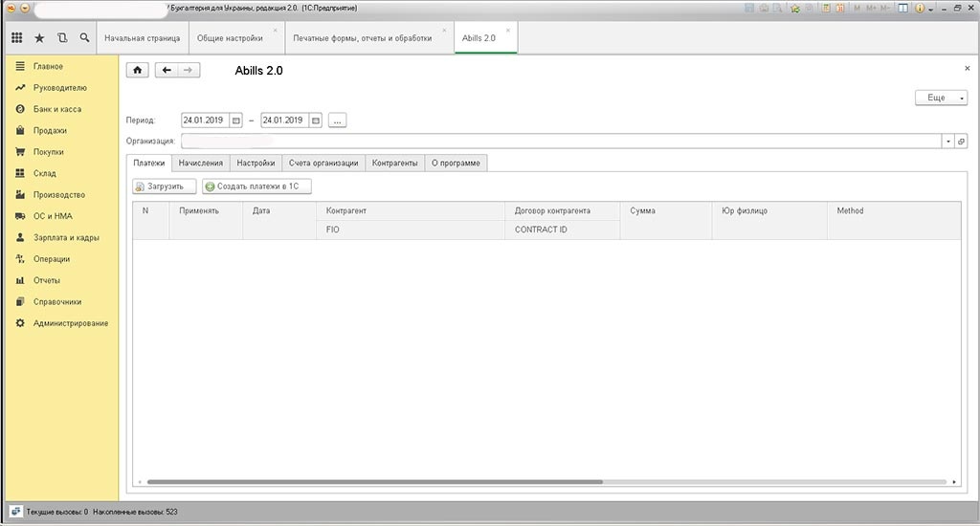Expand the Организация dropdown arrow
Viewport: 980px width, 526px height.
tap(947, 141)
